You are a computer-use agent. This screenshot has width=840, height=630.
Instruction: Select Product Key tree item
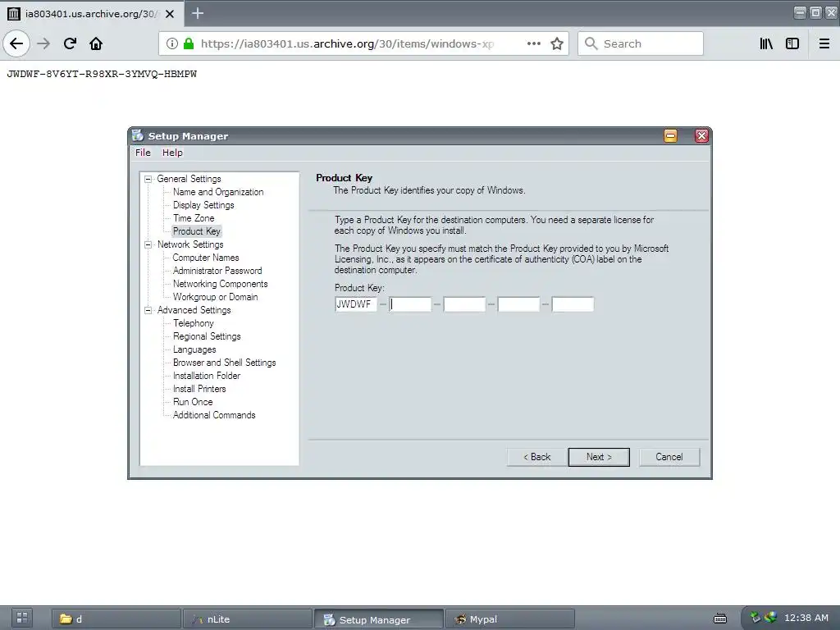tap(197, 231)
